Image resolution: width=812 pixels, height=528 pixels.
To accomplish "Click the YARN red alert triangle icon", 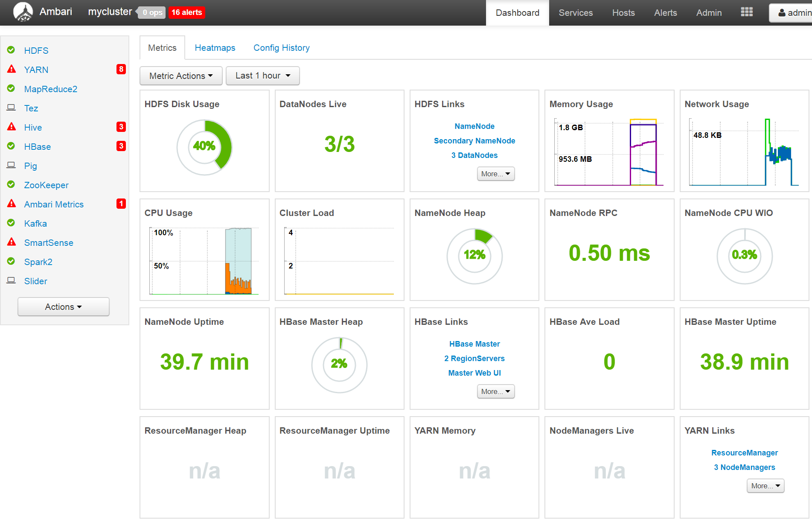I will [x=12, y=69].
